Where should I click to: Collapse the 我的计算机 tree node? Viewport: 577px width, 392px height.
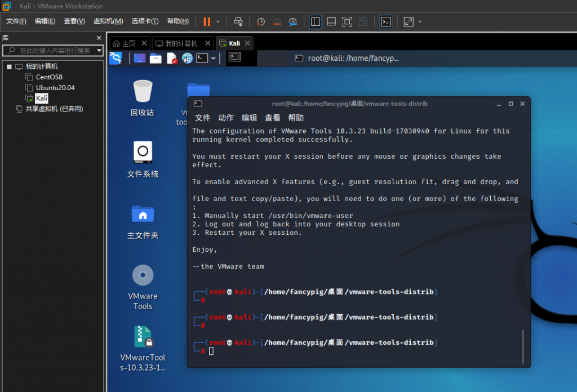coord(9,67)
